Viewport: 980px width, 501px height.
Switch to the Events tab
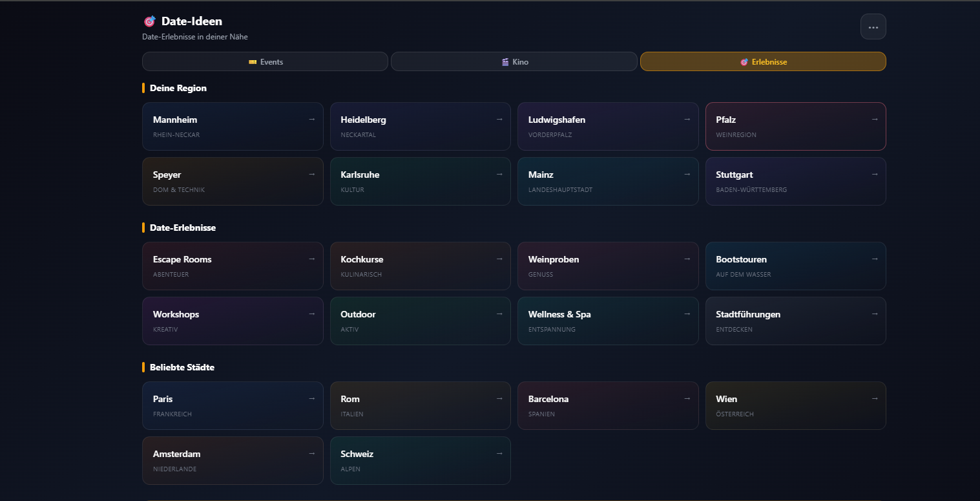click(x=265, y=61)
